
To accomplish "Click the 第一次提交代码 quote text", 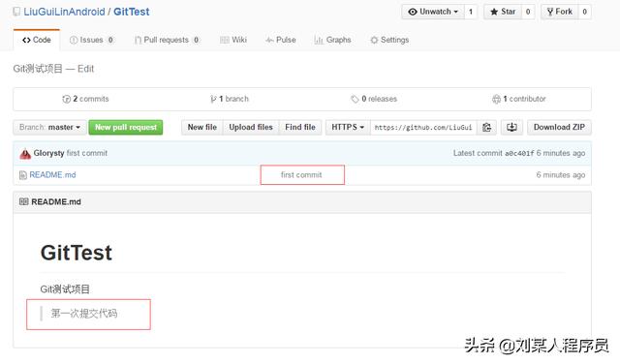I will coord(84,314).
